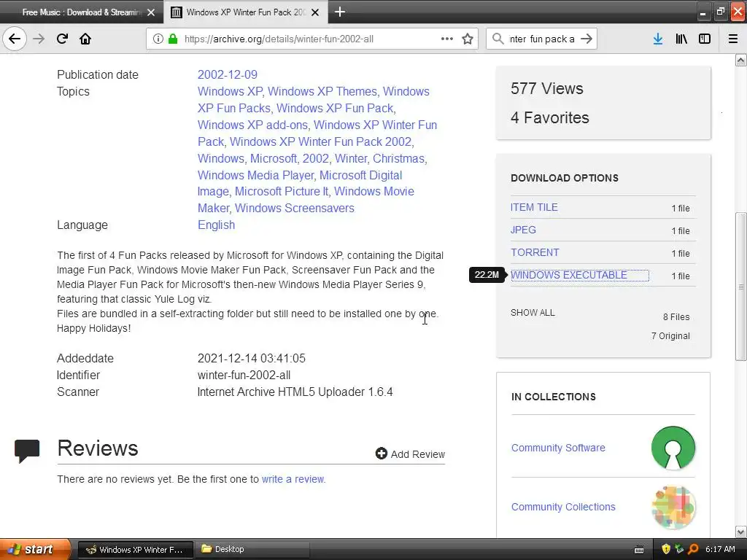
Task: Open the Community Software collection link
Action: (558, 448)
